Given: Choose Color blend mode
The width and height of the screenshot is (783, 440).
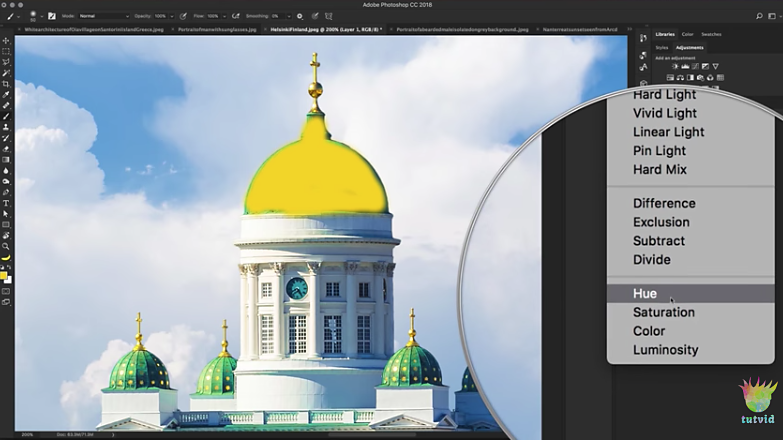Looking at the screenshot, I should (x=691, y=331).
